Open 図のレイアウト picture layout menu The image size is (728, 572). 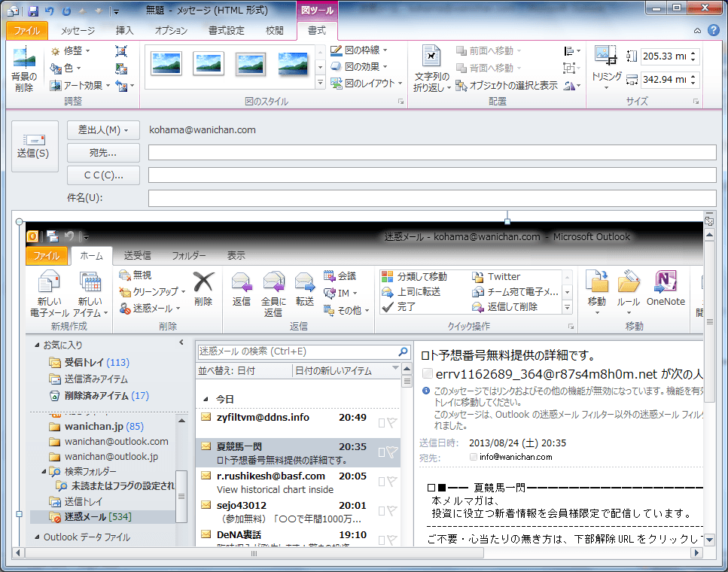[367, 84]
